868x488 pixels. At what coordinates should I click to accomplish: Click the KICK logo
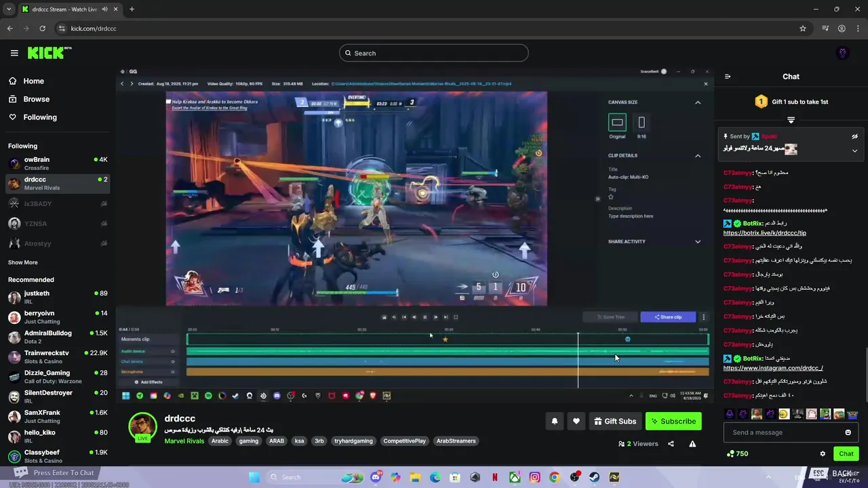[50, 53]
